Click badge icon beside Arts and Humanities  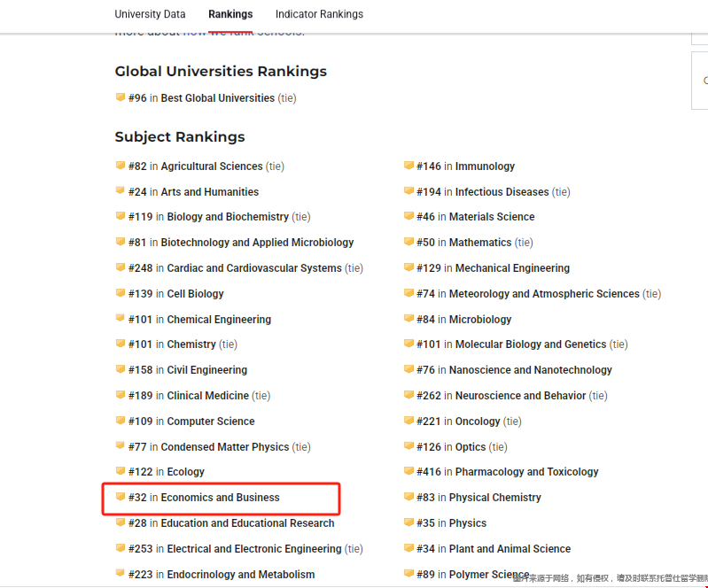point(121,191)
